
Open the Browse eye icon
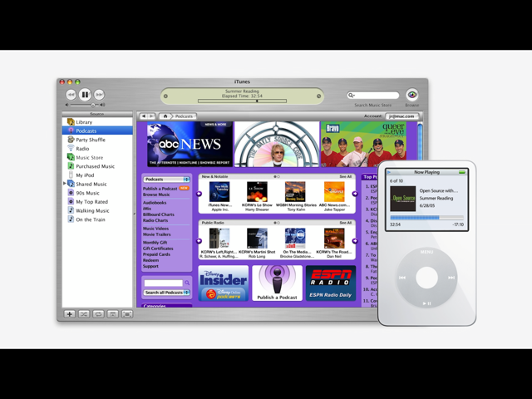pyautogui.click(x=412, y=95)
